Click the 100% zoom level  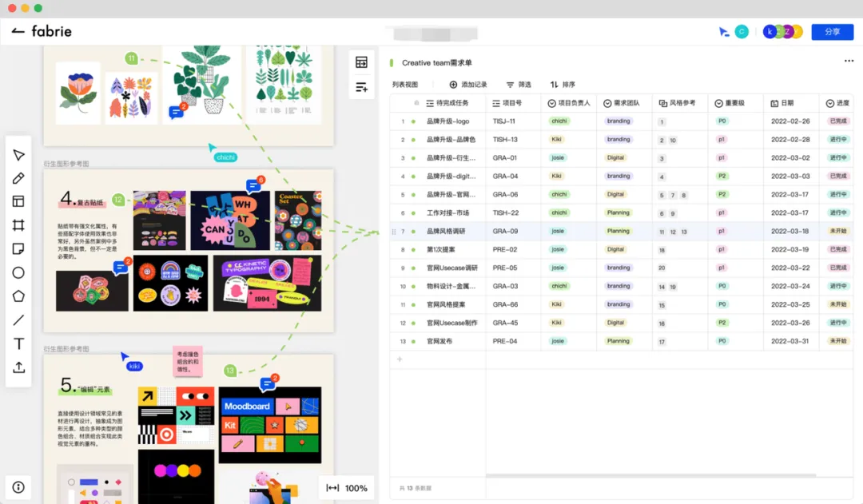point(356,488)
